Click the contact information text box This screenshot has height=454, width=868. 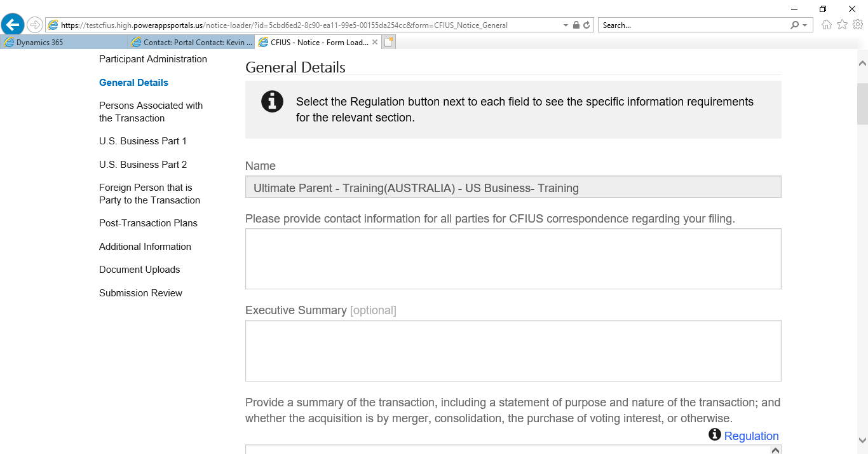[513, 259]
